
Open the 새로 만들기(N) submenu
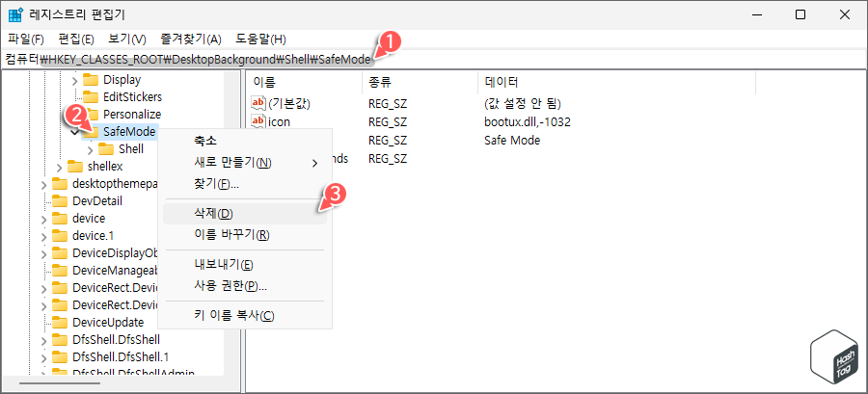click(x=245, y=163)
